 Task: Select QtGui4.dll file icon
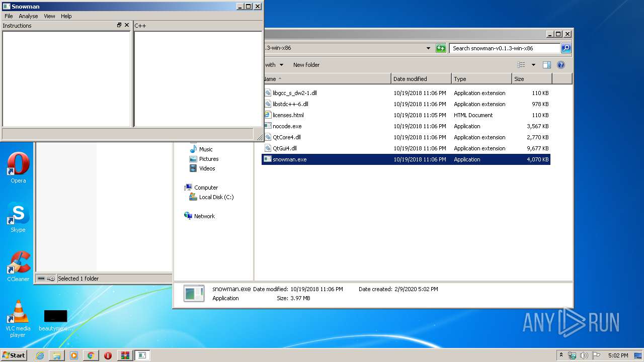pos(268,148)
